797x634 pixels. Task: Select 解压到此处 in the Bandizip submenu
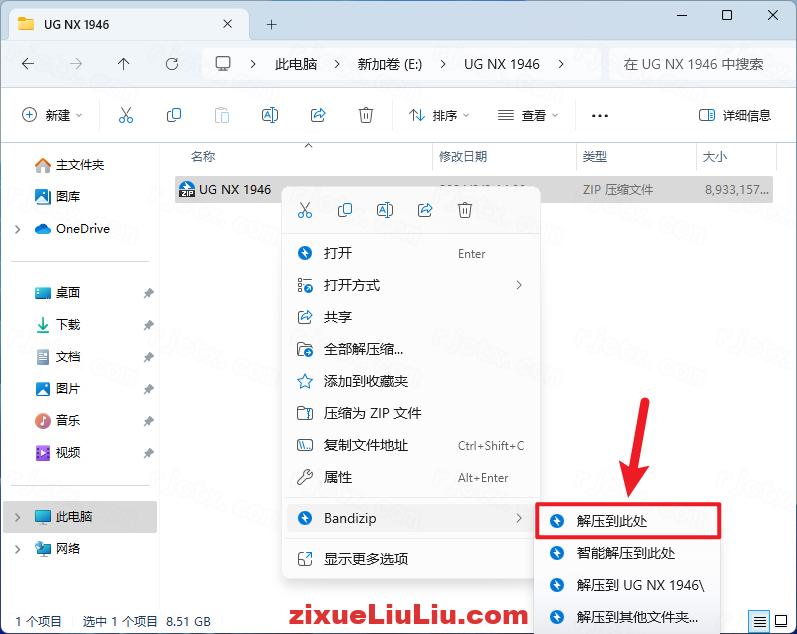tap(628, 521)
